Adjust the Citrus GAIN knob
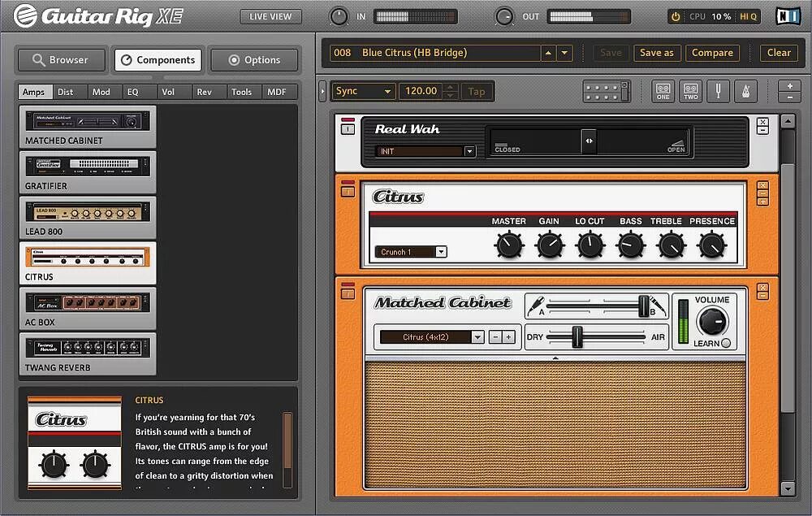Screen dimensions: 812x516 550,245
